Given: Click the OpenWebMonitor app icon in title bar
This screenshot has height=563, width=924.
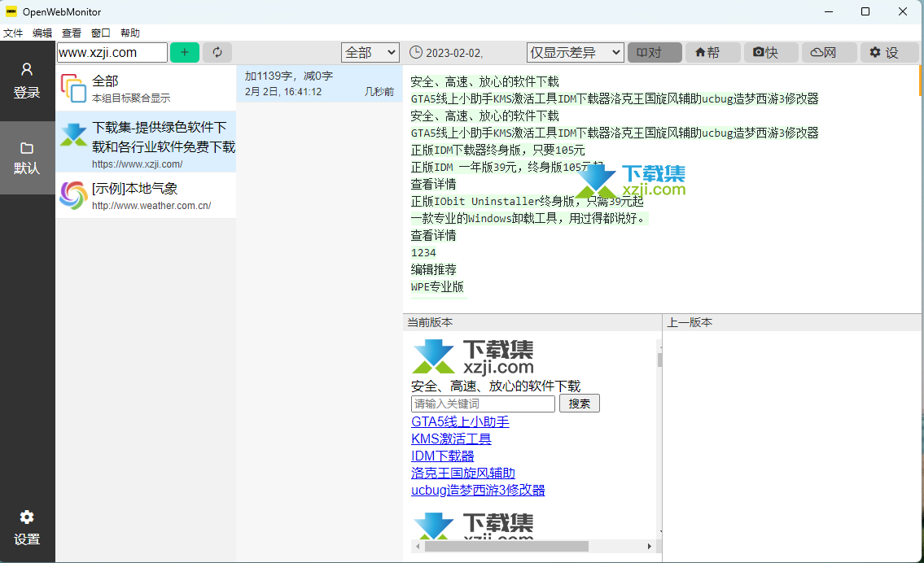Looking at the screenshot, I should click(x=11, y=11).
